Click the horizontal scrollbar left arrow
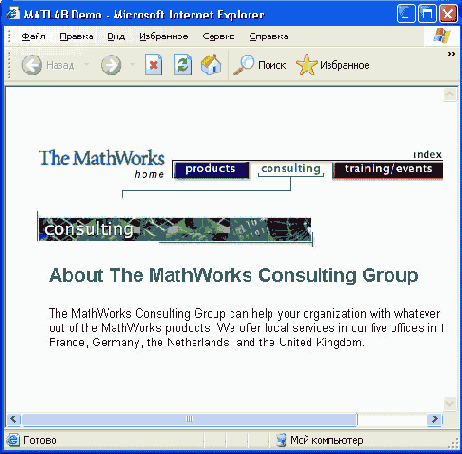Image resolution: width=462 pixels, height=454 pixels. tap(14, 419)
